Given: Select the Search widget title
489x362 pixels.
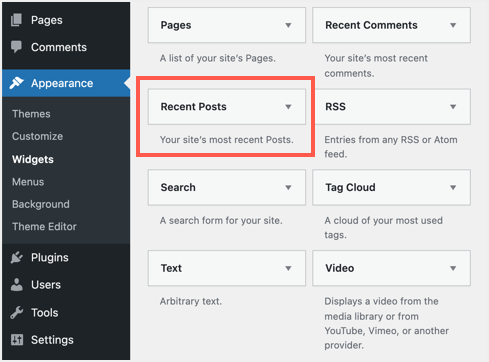Looking at the screenshot, I should pyautogui.click(x=178, y=187).
